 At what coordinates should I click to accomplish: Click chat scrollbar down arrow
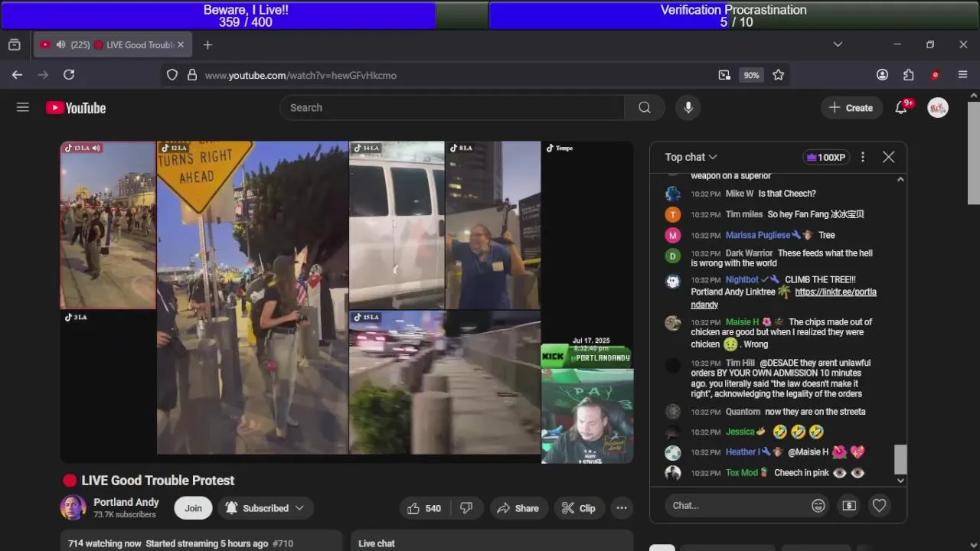900,481
